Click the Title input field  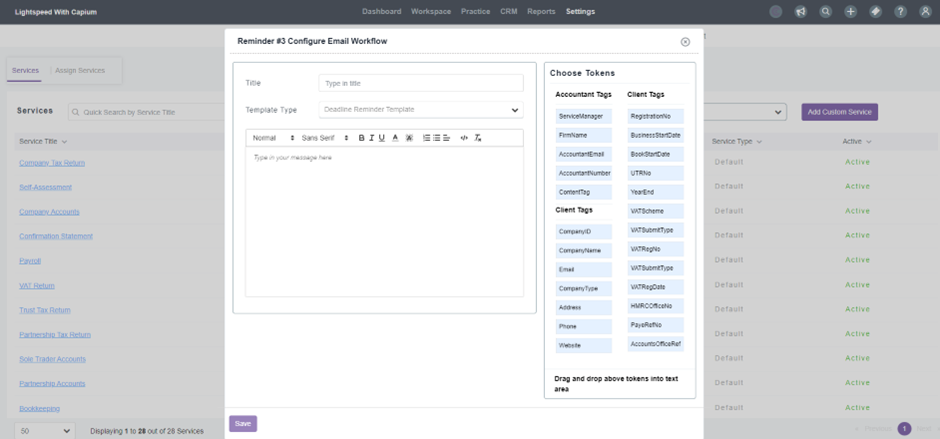pos(421,83)
